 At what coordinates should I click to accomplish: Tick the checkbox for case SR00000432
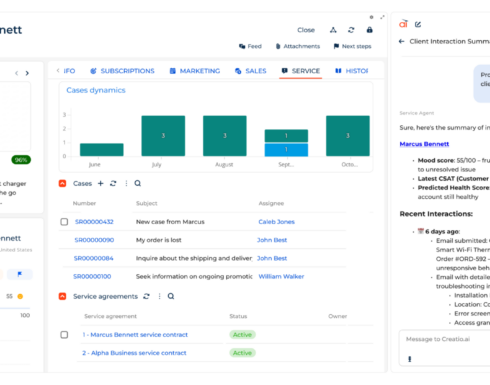coord(64,222)
